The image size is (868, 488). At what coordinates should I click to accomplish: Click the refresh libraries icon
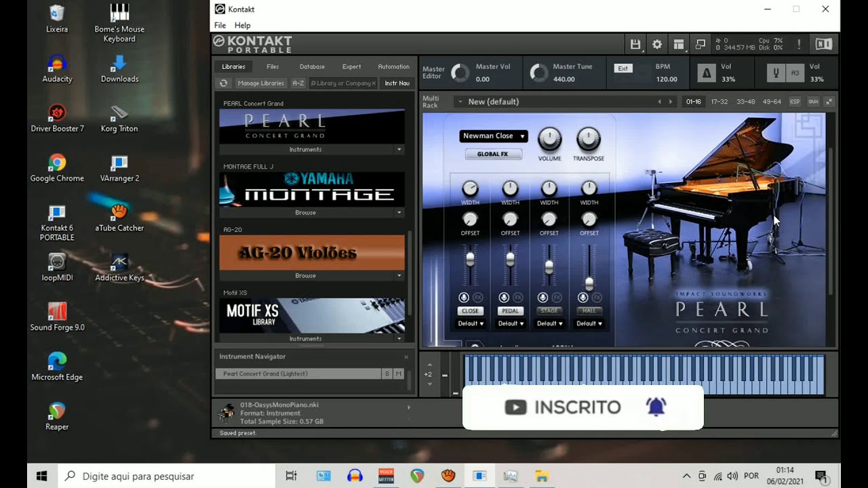point(223,83)
